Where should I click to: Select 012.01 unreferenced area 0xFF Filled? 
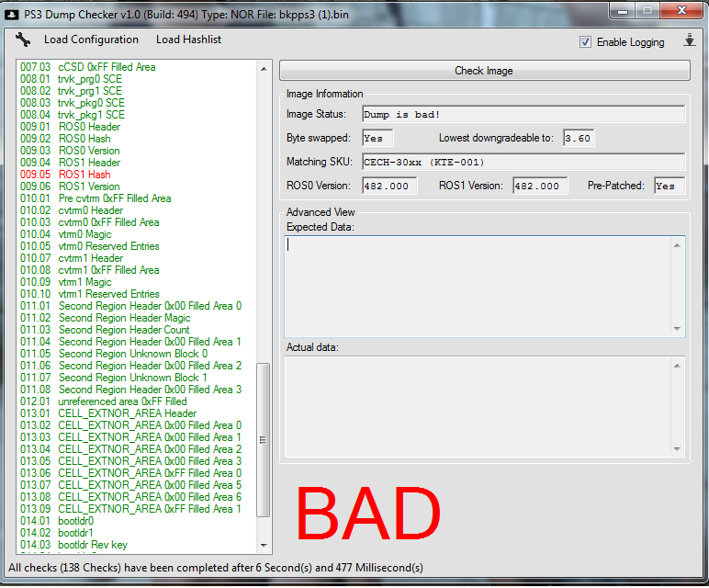point(103,401)
